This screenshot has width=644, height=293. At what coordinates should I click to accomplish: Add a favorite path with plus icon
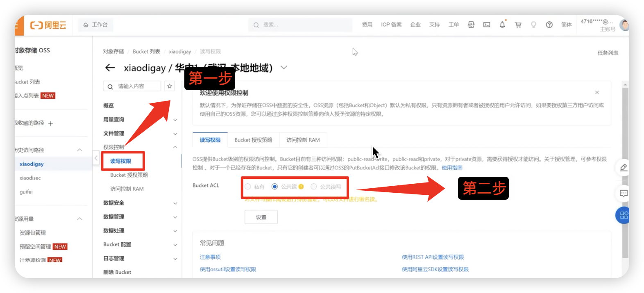click(x=50, y=123)
